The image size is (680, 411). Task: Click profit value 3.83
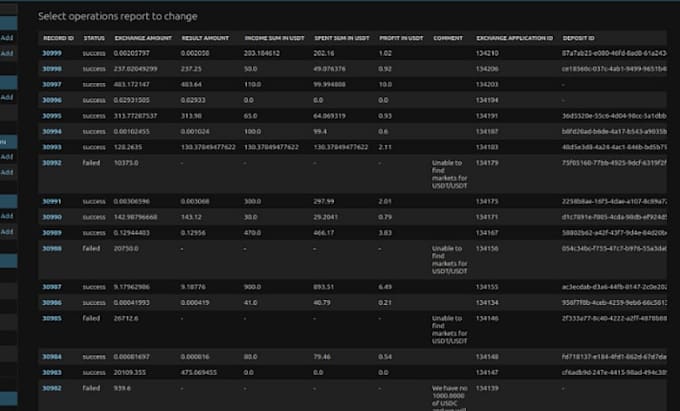pos(385,233)
